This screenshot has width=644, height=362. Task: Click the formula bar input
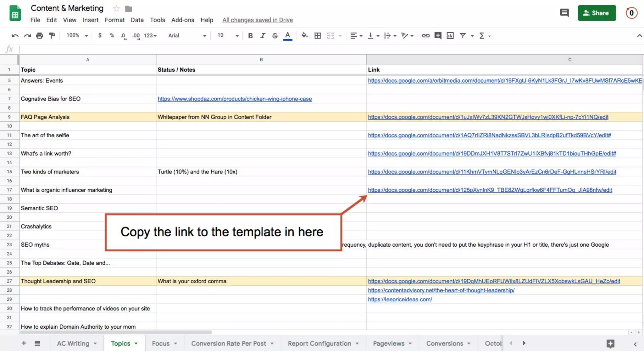coord(314,49)
